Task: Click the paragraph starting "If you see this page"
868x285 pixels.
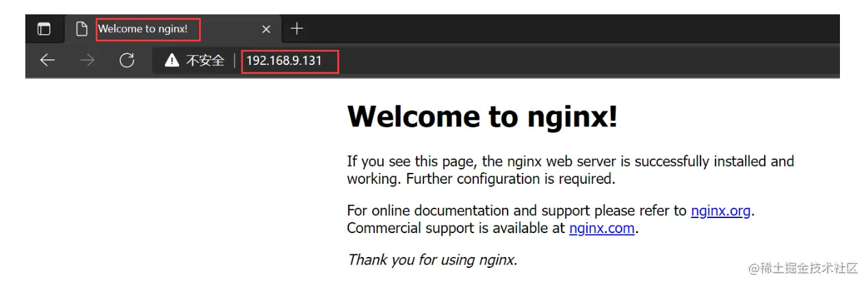Action: [x=570, y=170]
